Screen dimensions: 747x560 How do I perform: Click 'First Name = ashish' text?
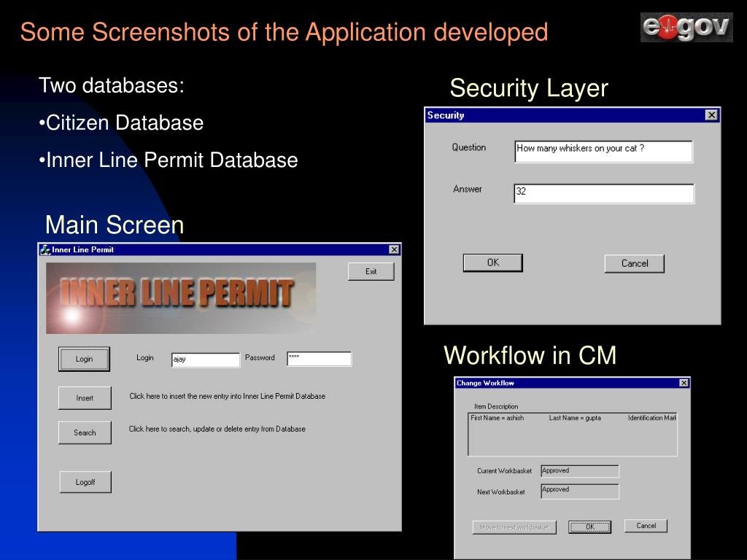498,418
